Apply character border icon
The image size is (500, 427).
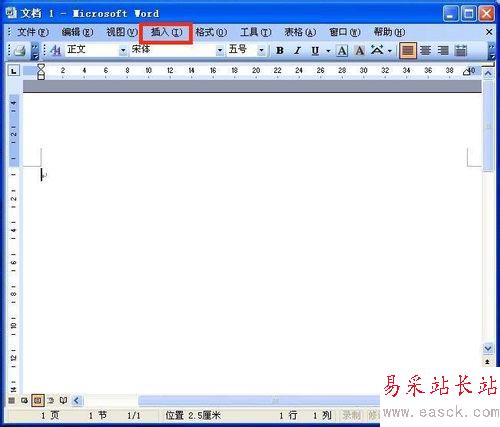point(342,51)
